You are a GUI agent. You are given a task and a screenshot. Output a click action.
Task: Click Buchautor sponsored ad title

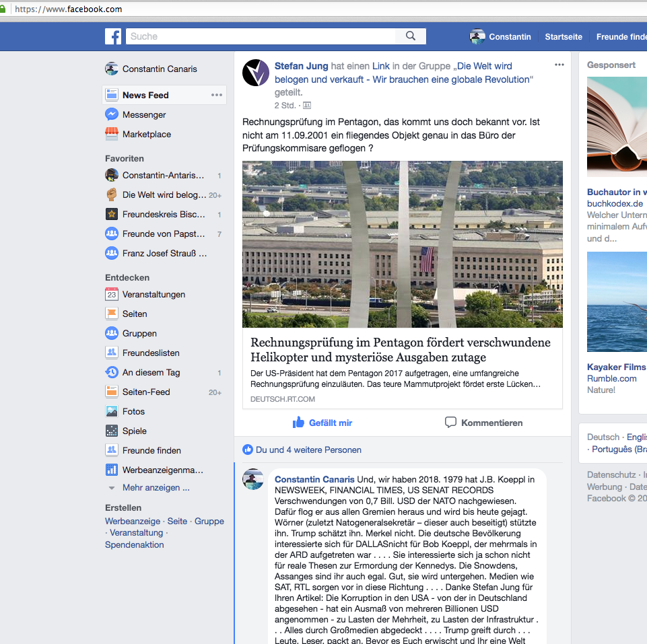(617, 192)
